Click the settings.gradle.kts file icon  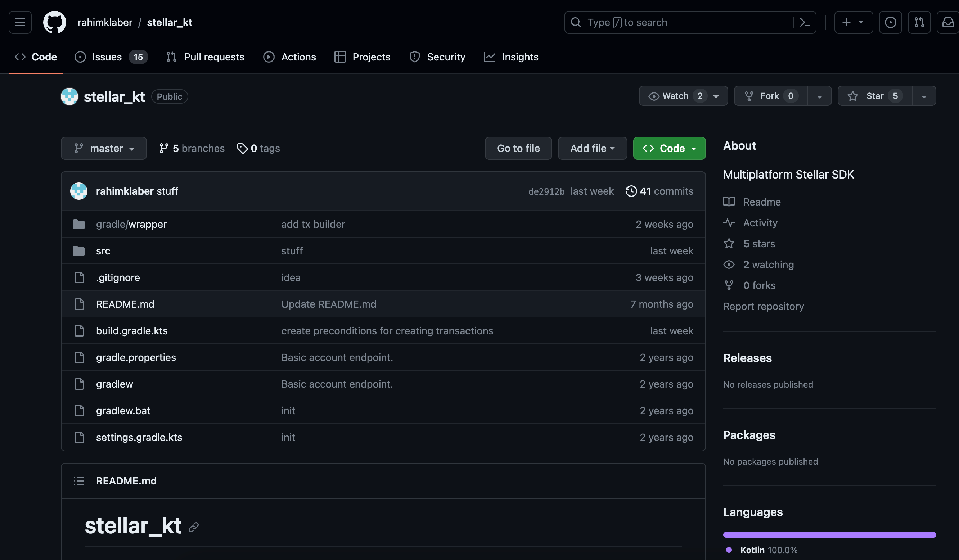(79, 438)
